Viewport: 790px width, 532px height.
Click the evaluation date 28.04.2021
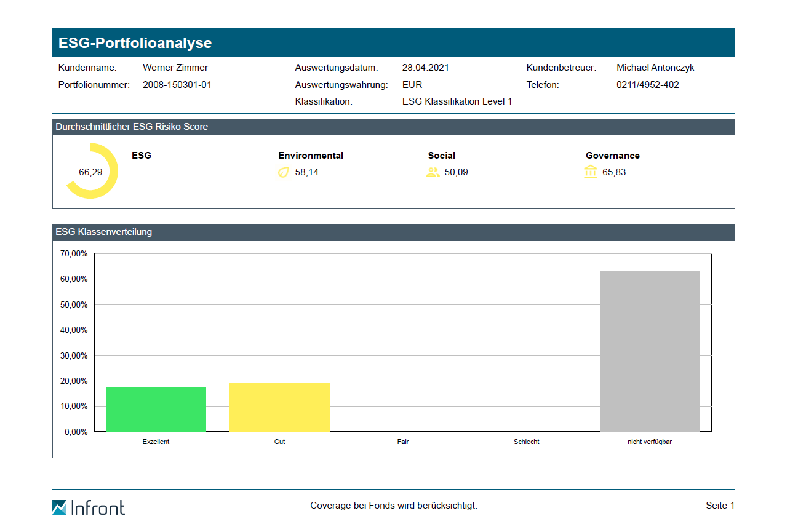[425, 68]
